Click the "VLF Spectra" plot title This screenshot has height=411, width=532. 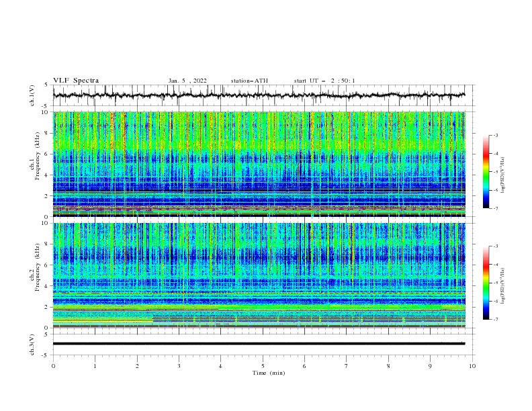pos(76,81)
